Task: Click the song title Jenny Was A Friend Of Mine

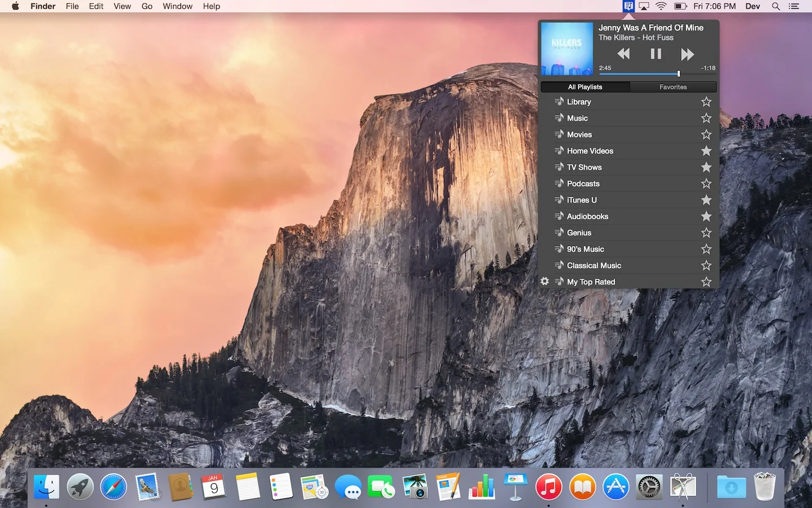Action: tap(651, 28)
